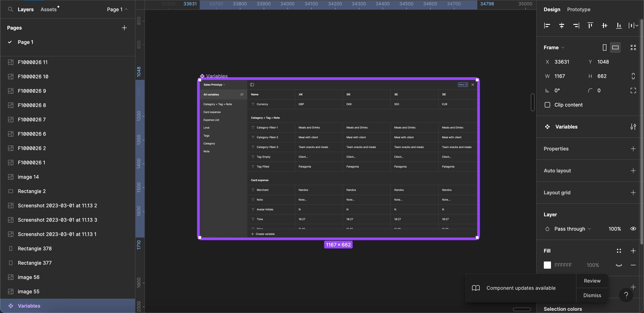Click Tag-Filled variable name
644x313 pixels.
pyautogui.click(x=263, y=167)
